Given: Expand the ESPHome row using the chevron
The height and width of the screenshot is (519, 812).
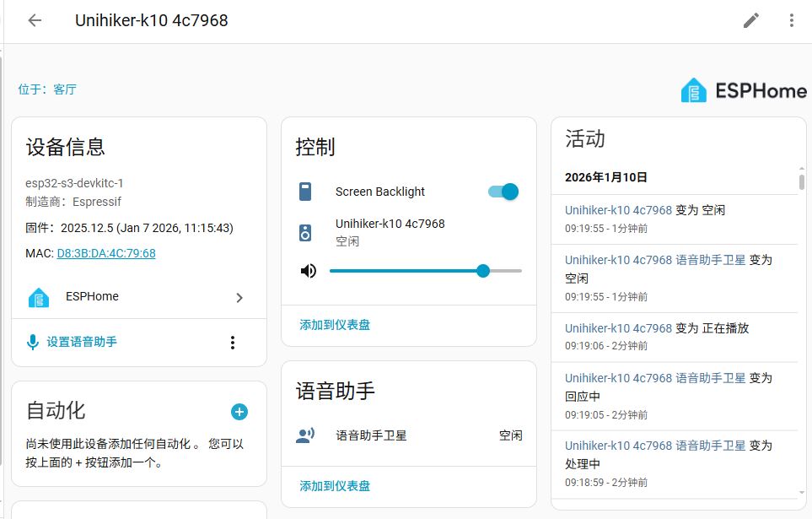Looking at the screenshot, I should [x=239, y=297].
